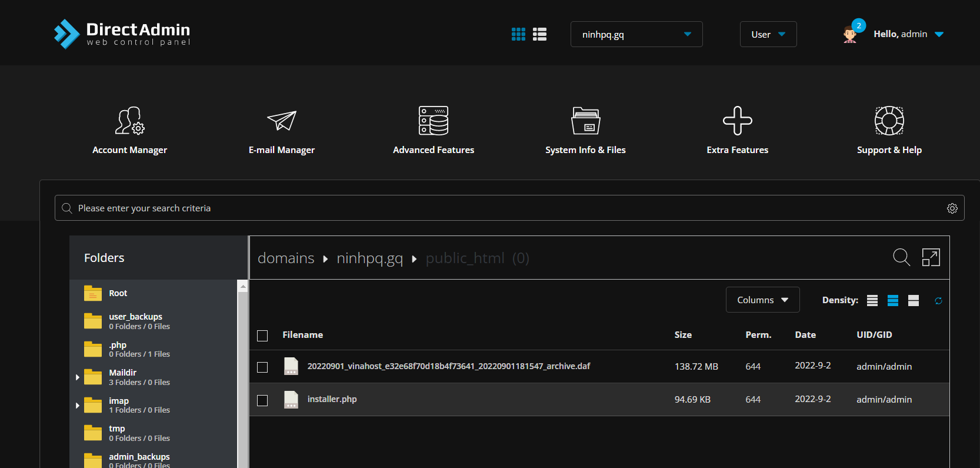
Task: Navigate to domains in breadcrumb
Action: (286, 258)
